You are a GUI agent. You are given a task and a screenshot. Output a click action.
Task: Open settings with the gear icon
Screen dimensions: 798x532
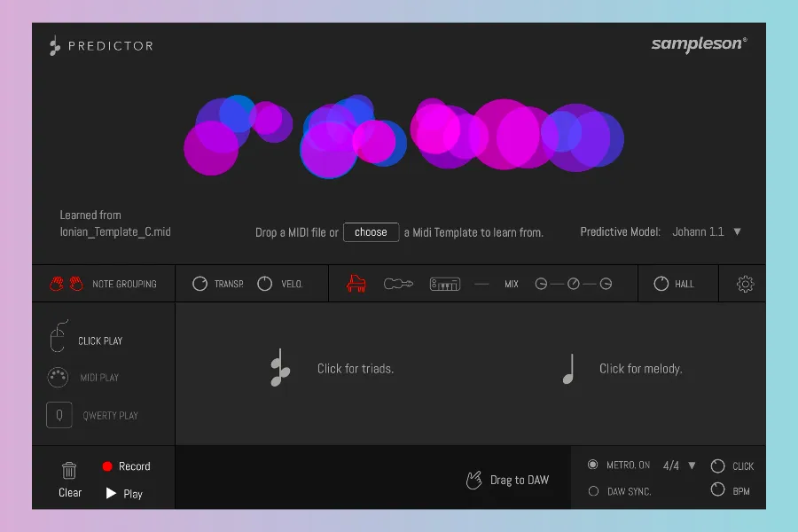745,284
